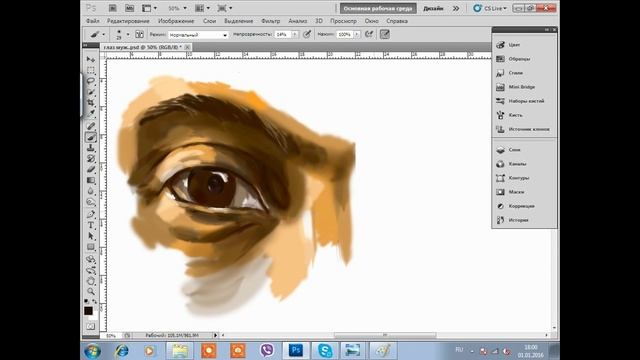Screen dimensions: 640x360
Task: Select the Zoom tool
Action: (x=91, y=291)
